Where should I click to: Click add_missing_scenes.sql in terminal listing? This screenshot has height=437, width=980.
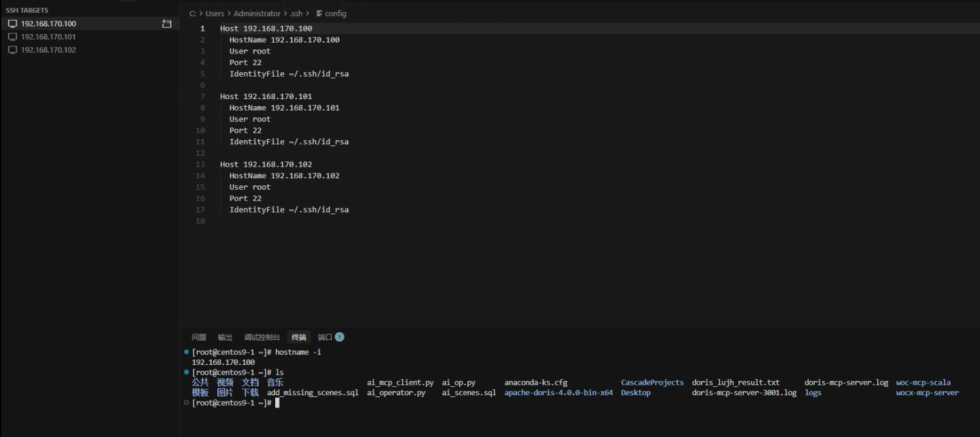tap(313, 393)
